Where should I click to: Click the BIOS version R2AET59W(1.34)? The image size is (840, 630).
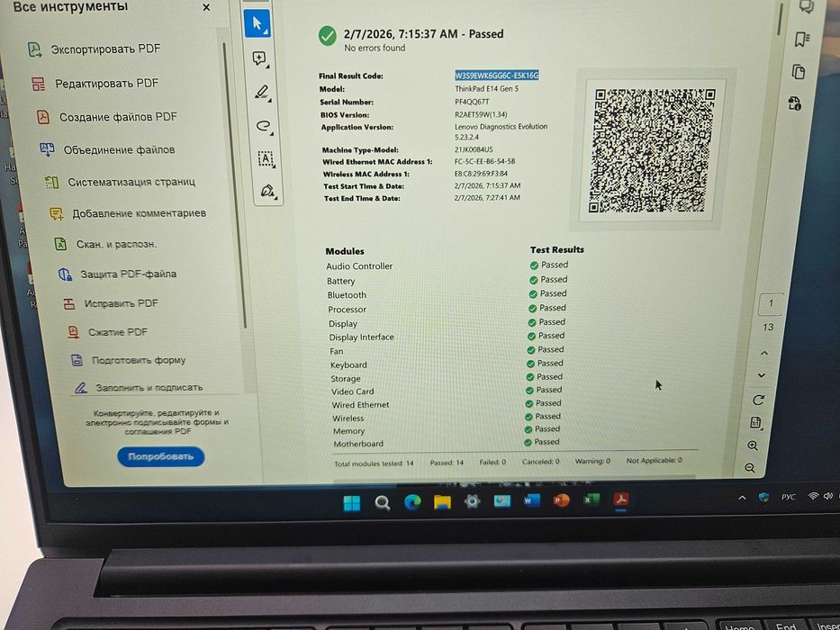(x=481, y=114)
